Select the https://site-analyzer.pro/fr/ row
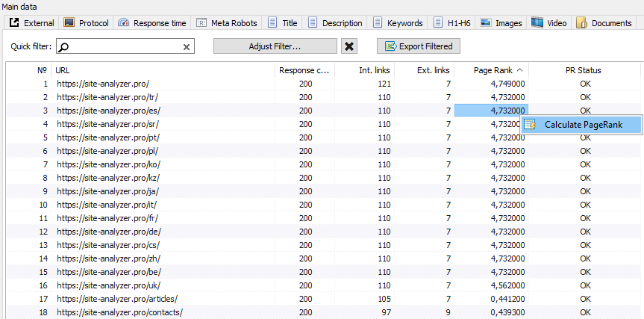The image size is (644, 319). coord(323,218)
